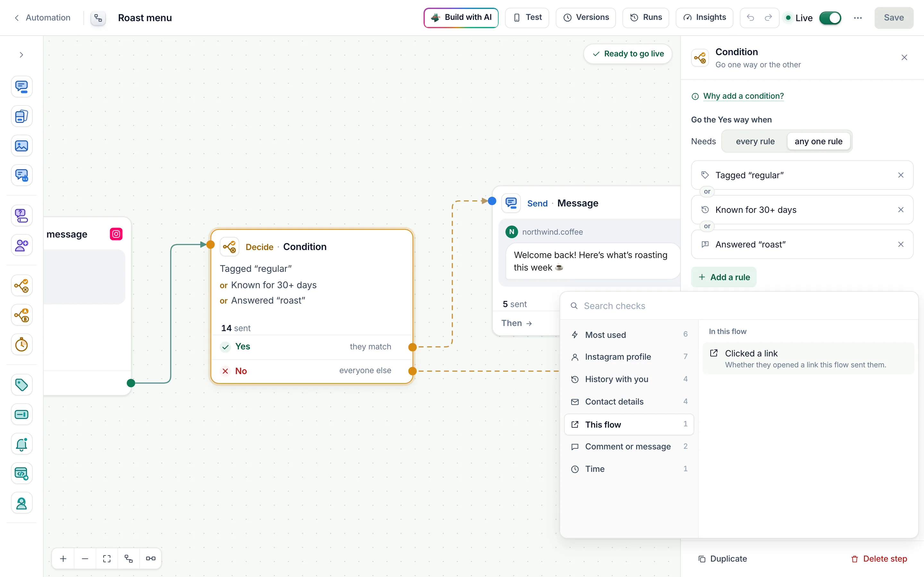Select the timer delay icon in sidebar
The height and width of the screenshot is (577, 924).
[21, 345]
